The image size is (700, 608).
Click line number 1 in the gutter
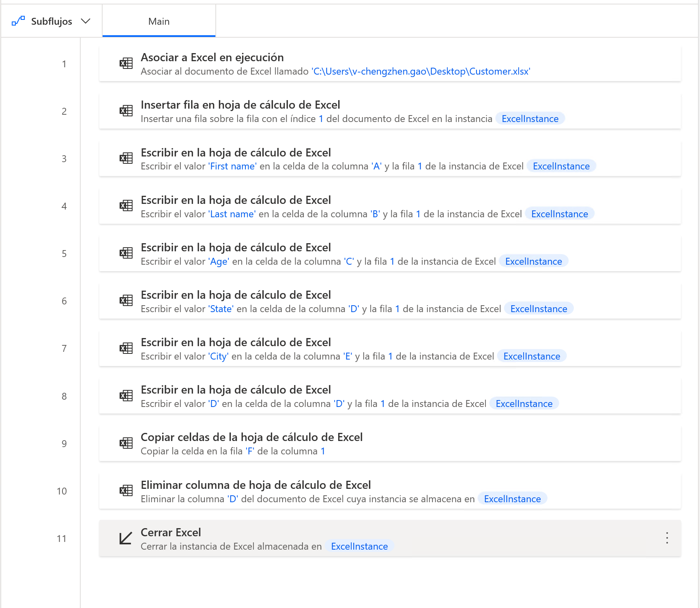pyautogui.click(x=64, y=64)
